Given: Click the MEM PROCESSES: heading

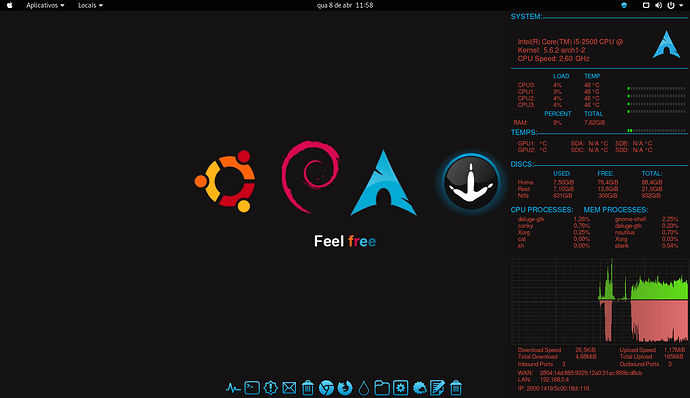Looking at the screenshot, I should 616,210.
